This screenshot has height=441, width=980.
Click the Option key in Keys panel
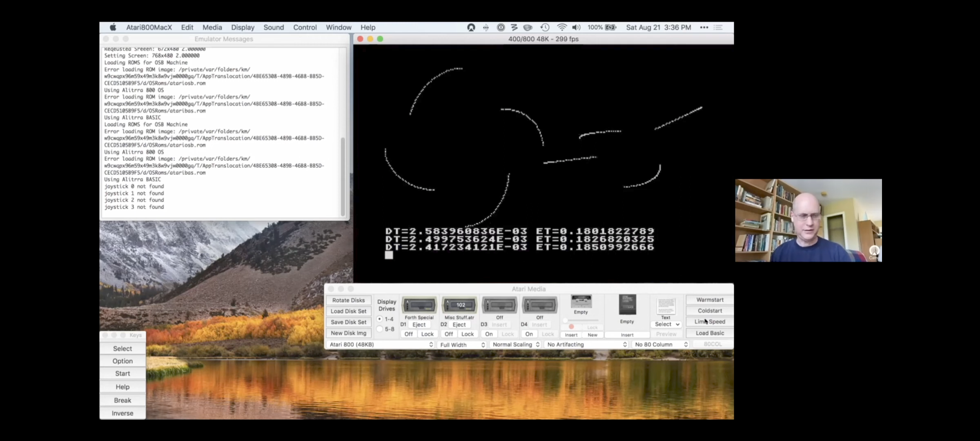[x=122, y=361]
